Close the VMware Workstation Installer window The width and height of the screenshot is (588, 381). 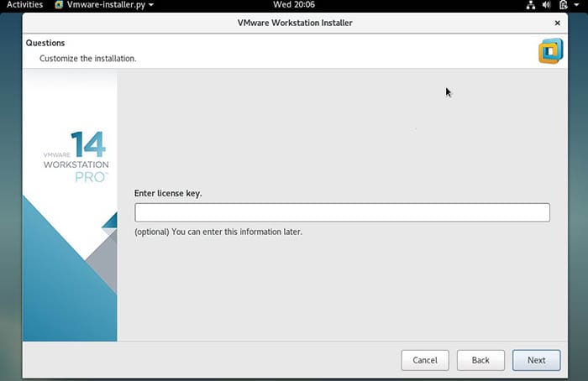tap(557, 23)
